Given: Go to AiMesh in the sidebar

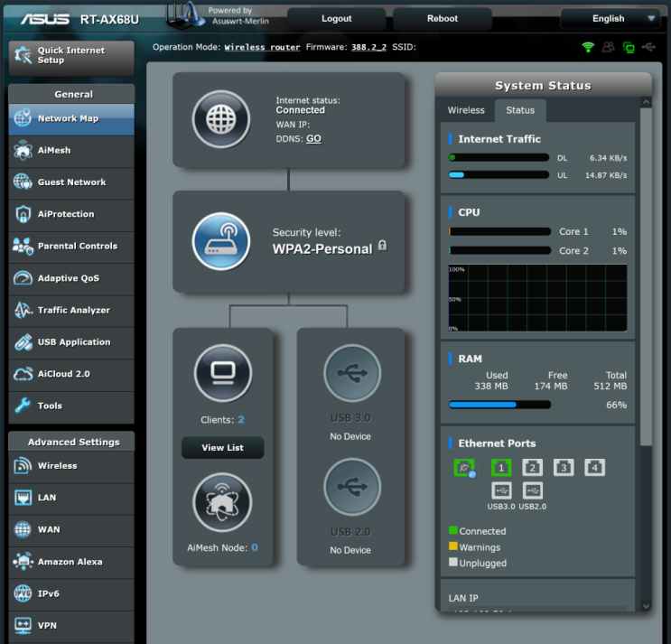Looking at the screenshot, I should [71, 151].
